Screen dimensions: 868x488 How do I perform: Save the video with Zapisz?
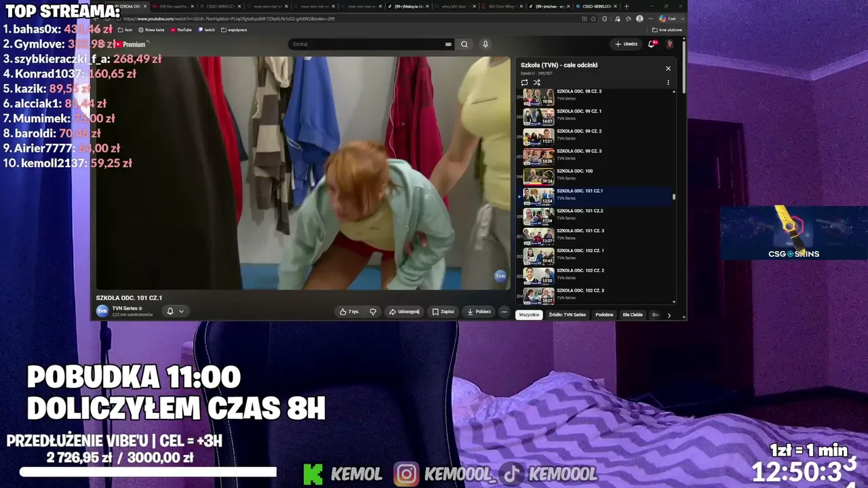pyautogui.click(x=443, y=312)
